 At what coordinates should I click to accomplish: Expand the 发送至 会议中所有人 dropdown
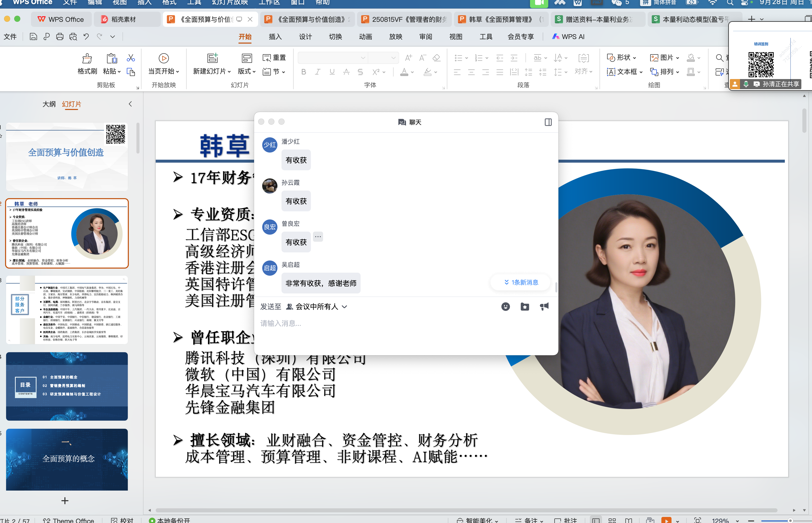(344, 307)
